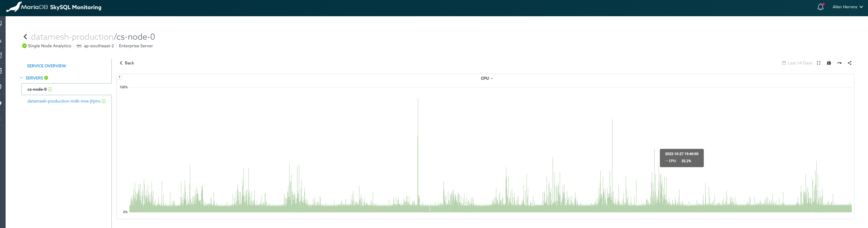The width and height of the screenshot is (868, 228).
Task: Click status icon next to cs-node-0
Action: point(50,89)
